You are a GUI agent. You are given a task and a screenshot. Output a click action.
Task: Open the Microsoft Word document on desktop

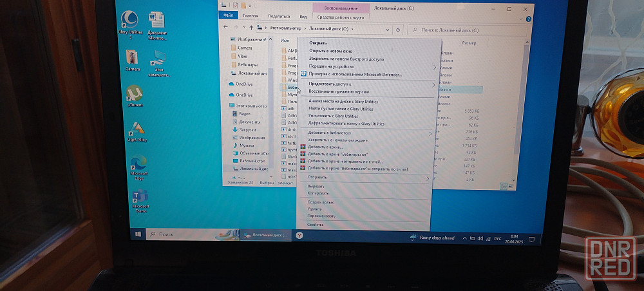[157, 26]
